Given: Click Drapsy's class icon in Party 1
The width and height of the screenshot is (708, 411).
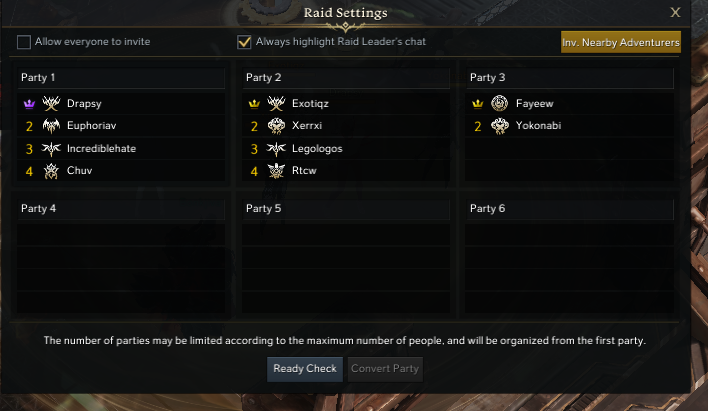Looking at the screenshot, I should coord(52,104).
